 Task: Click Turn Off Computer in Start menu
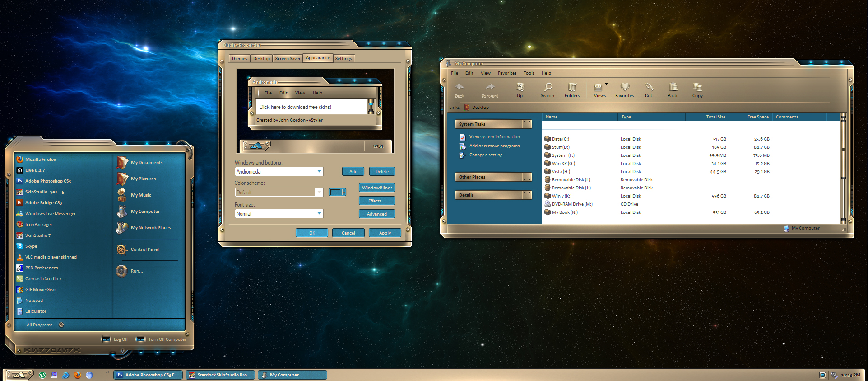(161, 339)
